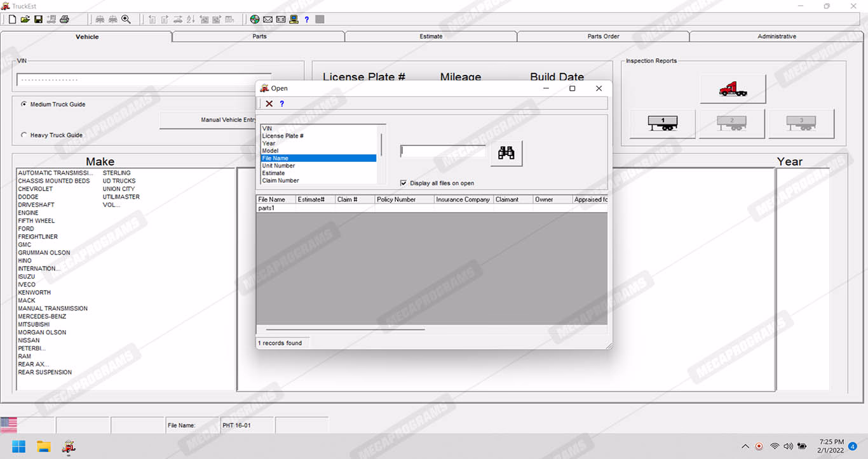Screen dimensions: 868x459
Task: Click the blue help icon in Open dialog
Action: [x=281, y=103]
